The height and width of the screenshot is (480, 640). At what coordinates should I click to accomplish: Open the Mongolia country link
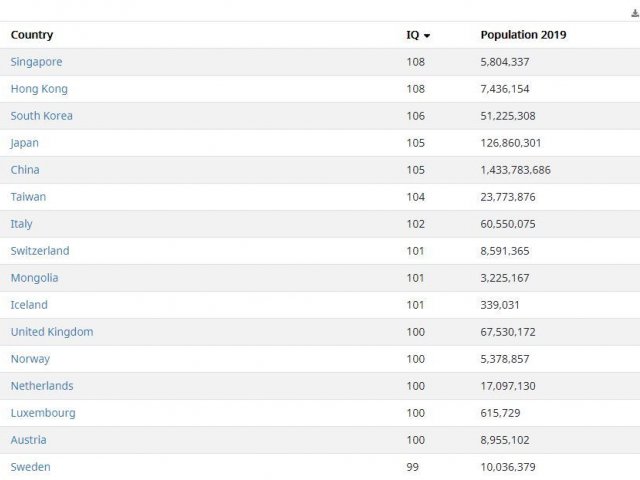pyautogui.click(x=34, y=278)
